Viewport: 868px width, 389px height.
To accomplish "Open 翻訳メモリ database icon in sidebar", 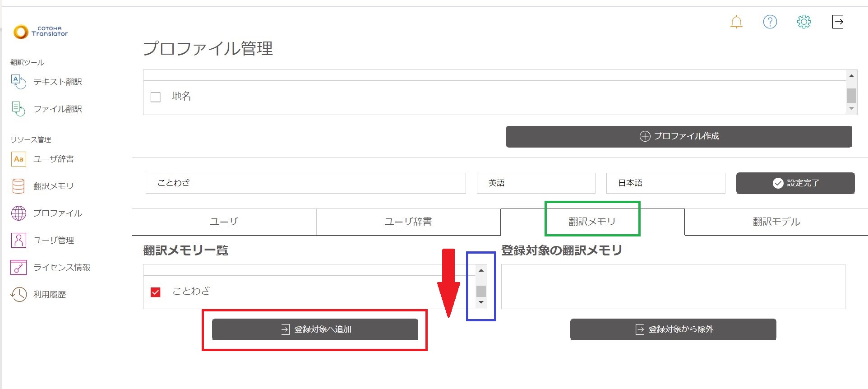I will click(18, 186).
